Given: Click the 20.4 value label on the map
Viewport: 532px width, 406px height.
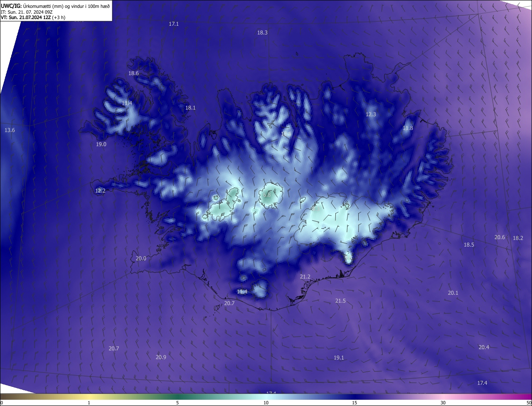Looking at the screenshot, I should click(484, 347).
